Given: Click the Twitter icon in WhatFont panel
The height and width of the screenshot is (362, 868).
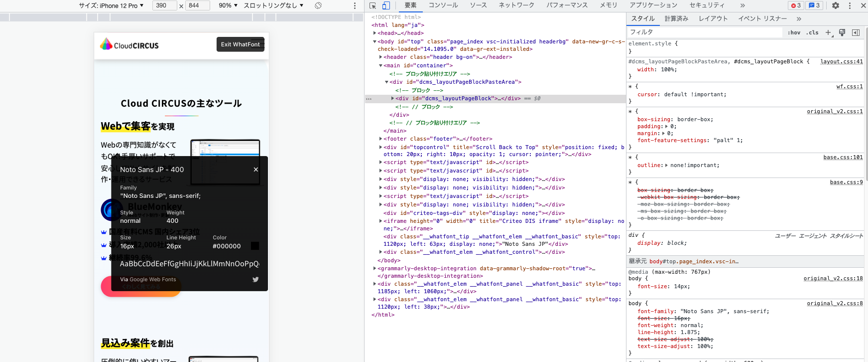Looking at the screenshot, I should pos(255,280).
